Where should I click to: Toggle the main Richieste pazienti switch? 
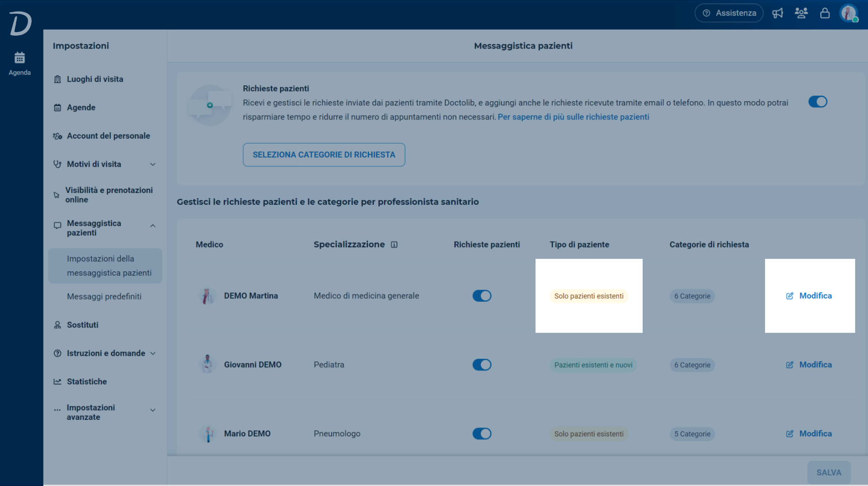pos(818,102)
